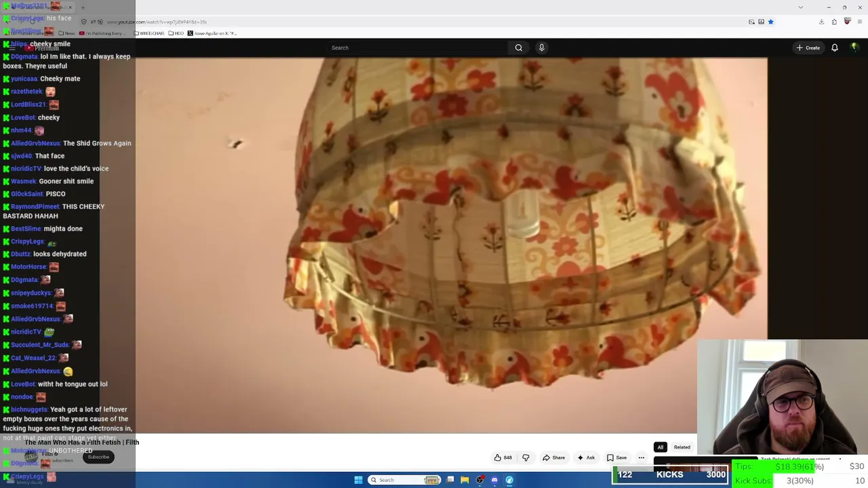Subscribe to the Filth channel

pyautogui.click(x=98, y=457)
